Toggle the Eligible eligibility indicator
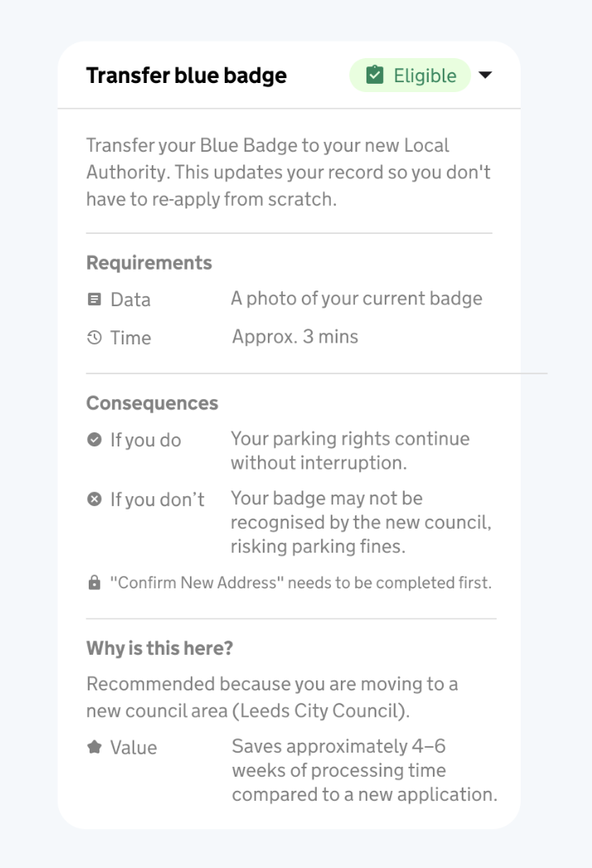The height and width of the screenshot is (868, 592). (x=410, y=75)
